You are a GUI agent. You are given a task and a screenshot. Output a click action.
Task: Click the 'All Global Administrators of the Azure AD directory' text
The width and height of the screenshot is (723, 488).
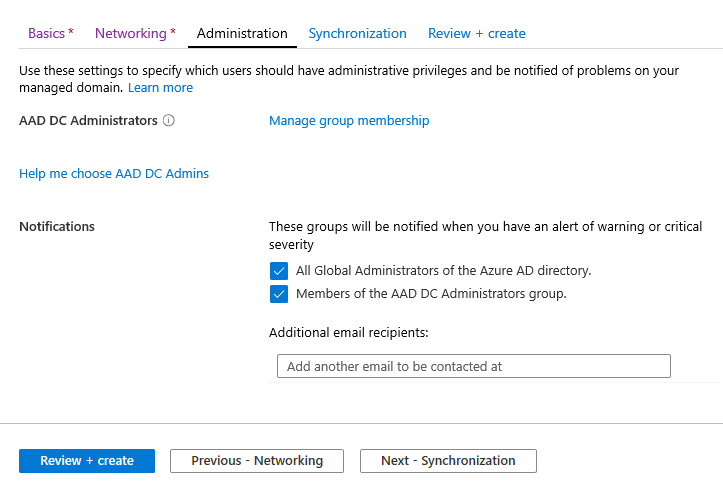(x=443, y=271)
